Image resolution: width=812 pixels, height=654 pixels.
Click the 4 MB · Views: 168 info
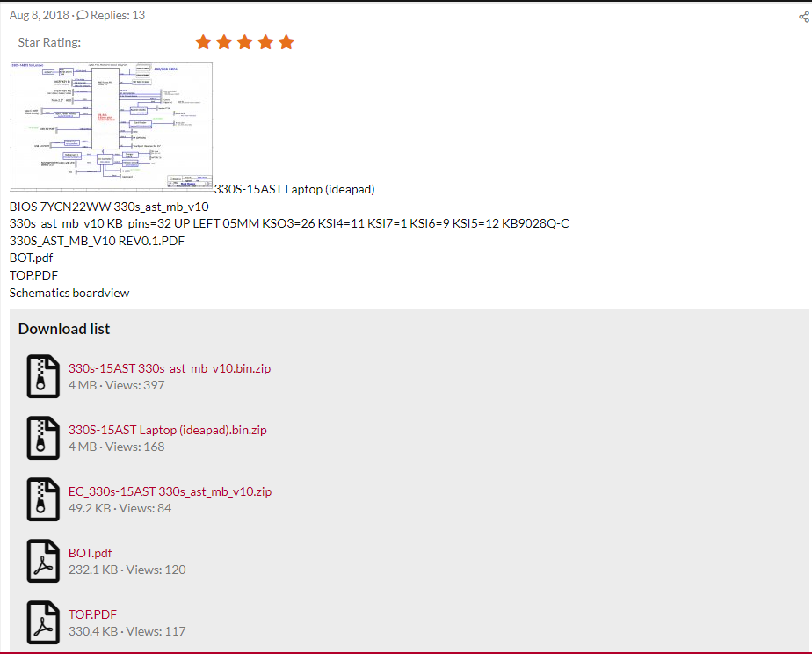[117, 447]
